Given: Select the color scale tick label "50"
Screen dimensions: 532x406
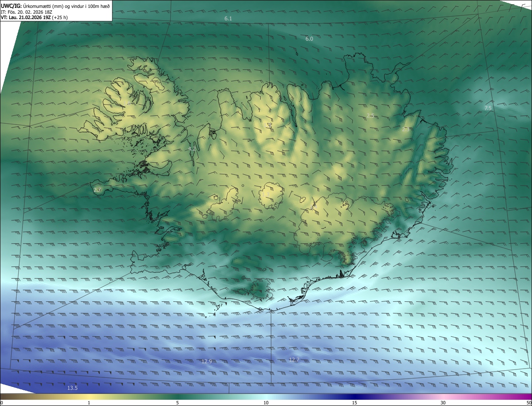Looking at the screenshot, I should [x=529, y=403].
